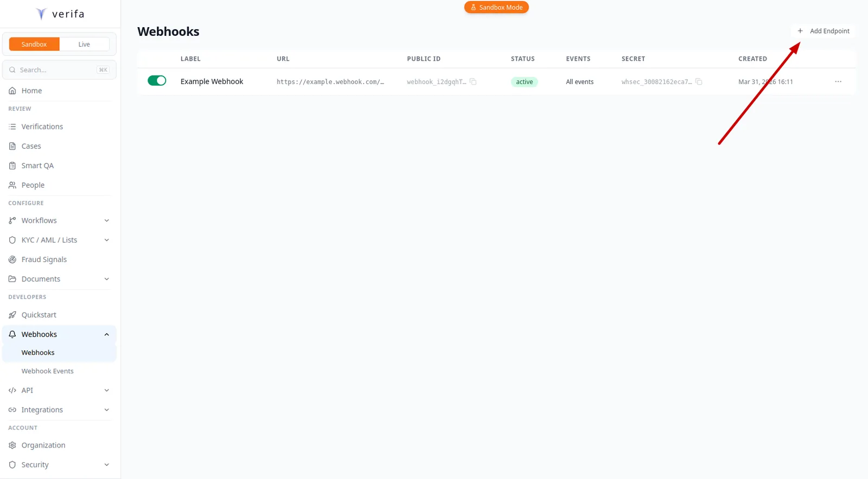
Task: Disable the Example Webhook toggle
Action: tap(157, 80)
